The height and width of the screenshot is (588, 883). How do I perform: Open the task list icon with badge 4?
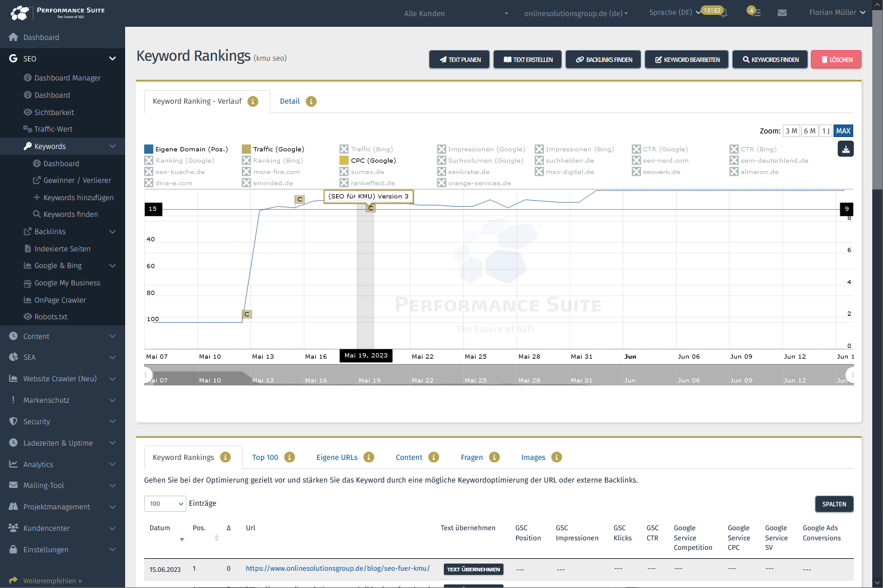tap(755, 13)
